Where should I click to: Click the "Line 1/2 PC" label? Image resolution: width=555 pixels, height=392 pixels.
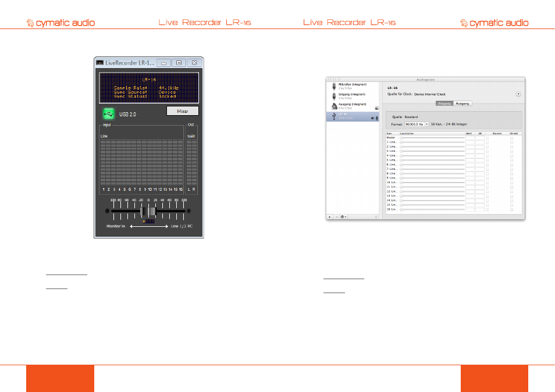pos(182,226)
